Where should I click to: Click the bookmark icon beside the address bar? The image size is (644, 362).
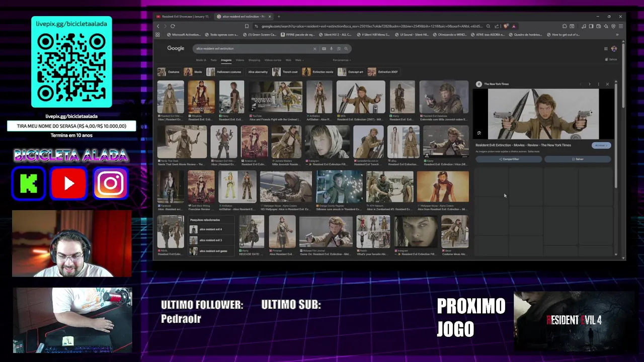247,26
